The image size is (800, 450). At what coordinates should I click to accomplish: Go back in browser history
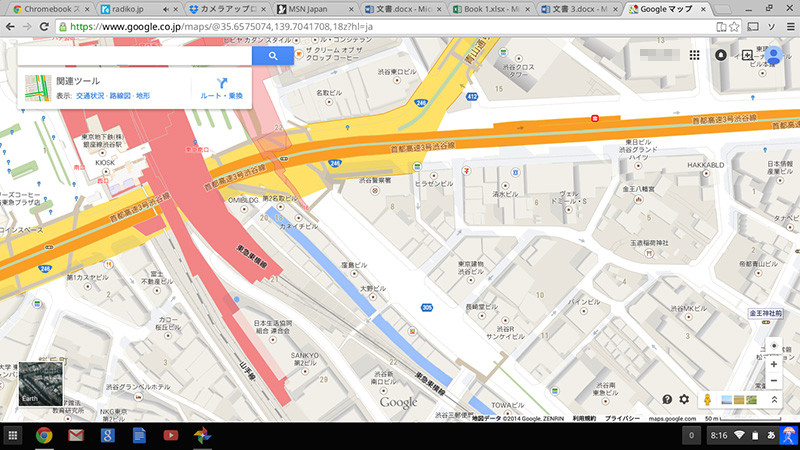10,27
